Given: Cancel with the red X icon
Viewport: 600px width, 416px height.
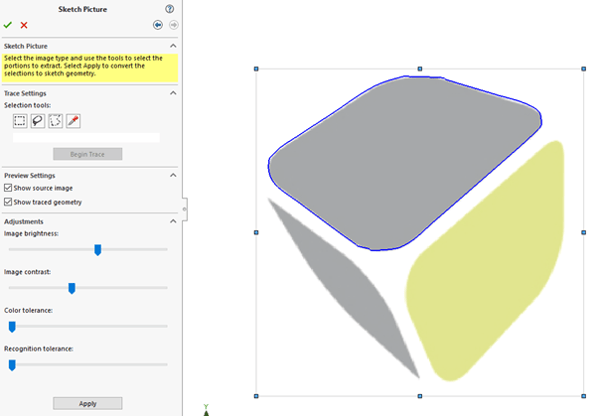Looking at the screenshot, I should pos(24,25).
